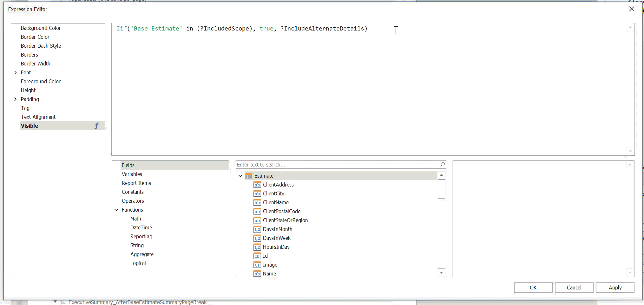The image size is (644, 305).
Task: Expand the Font property group
Action: [x=16, y=72]
